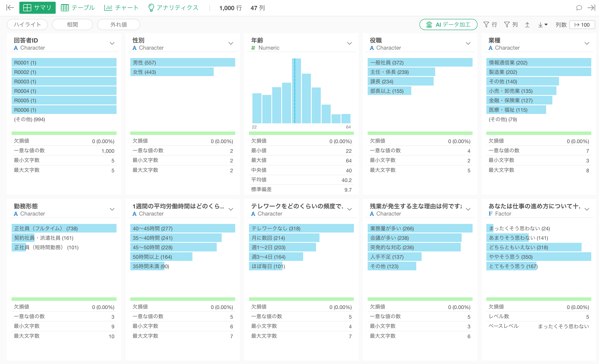Select the R0003 (1) bar
Screen dimensions: 599x364
click(x=64, y=81)
